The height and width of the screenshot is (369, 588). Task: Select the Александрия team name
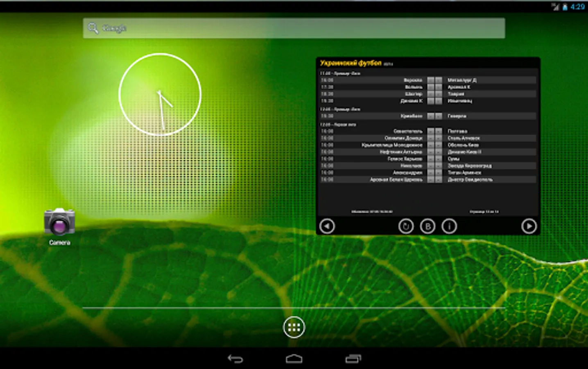pyautogui.click(x=407, y=173)
